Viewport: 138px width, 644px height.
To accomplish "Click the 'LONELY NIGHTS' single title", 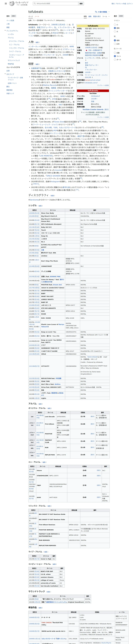I will coord(47,299).
